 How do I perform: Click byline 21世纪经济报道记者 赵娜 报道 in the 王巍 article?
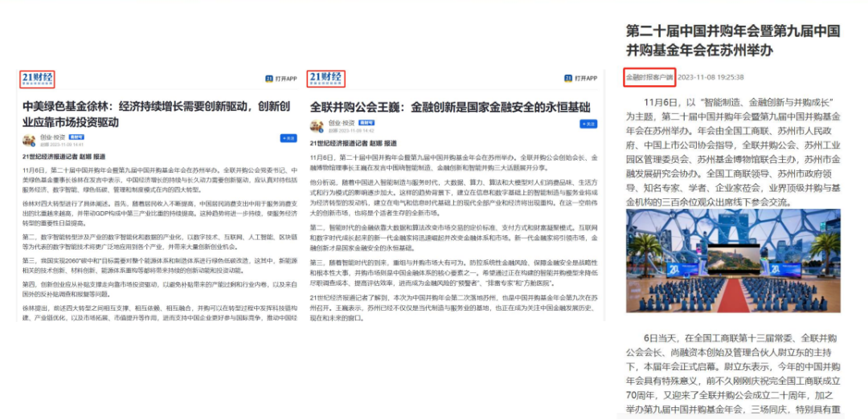coord(353,143)
